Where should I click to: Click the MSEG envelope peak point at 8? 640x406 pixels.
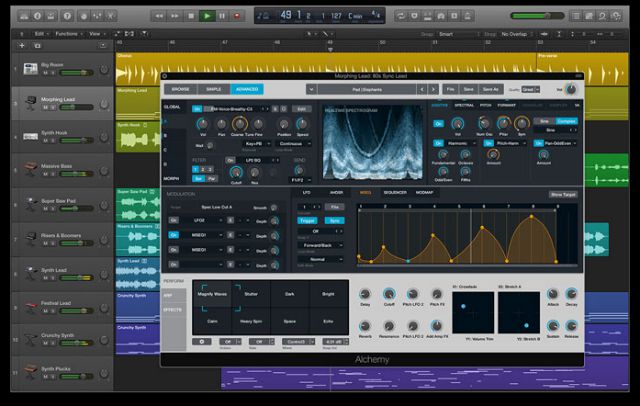pos(531,217)
